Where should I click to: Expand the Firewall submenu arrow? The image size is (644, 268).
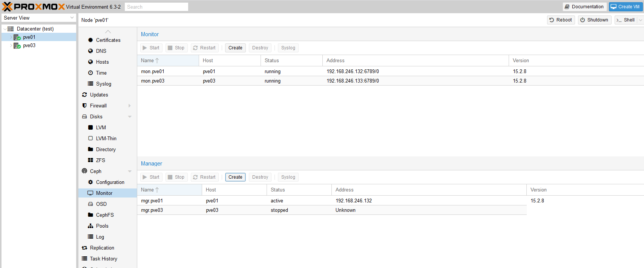130,106
